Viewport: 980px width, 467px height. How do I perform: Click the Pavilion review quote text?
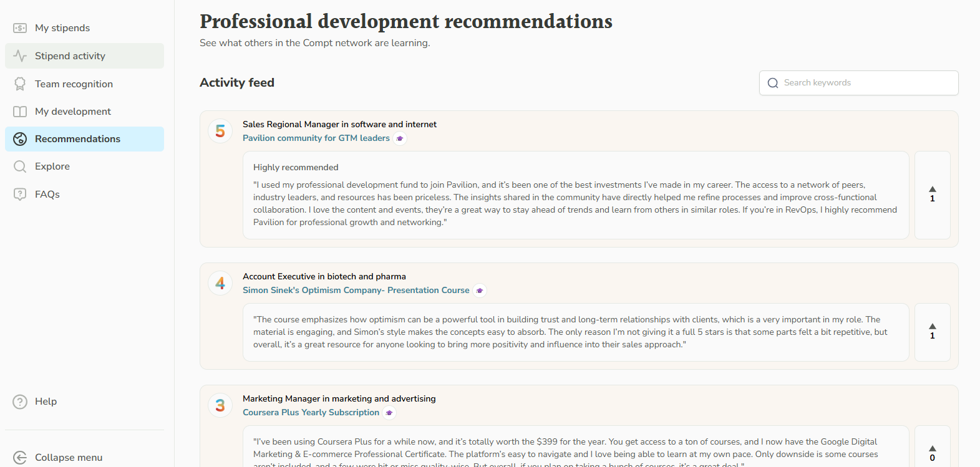[x=575, y=204]
